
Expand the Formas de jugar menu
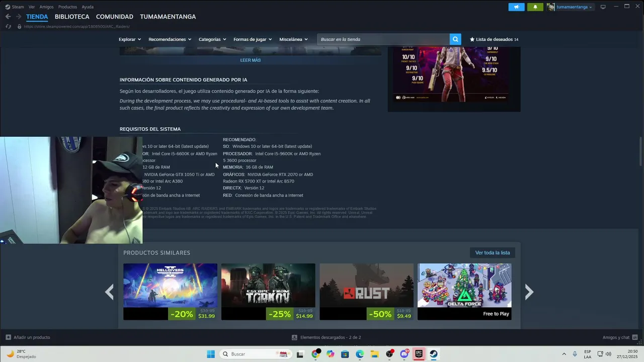click(x=253, y=39)
